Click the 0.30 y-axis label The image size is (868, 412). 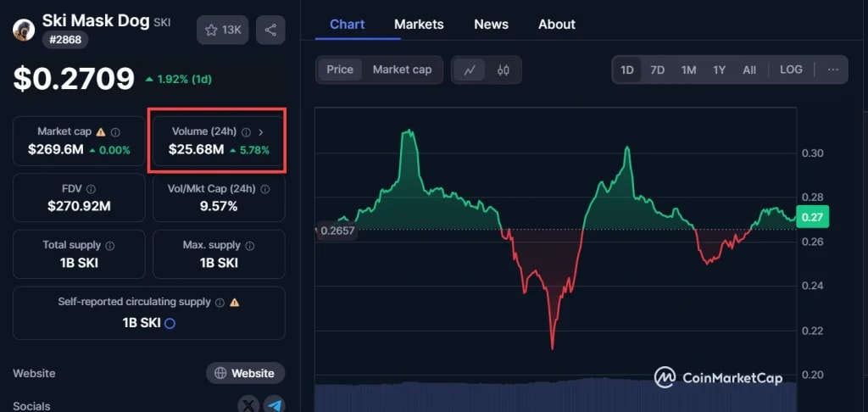pos(812,153)
